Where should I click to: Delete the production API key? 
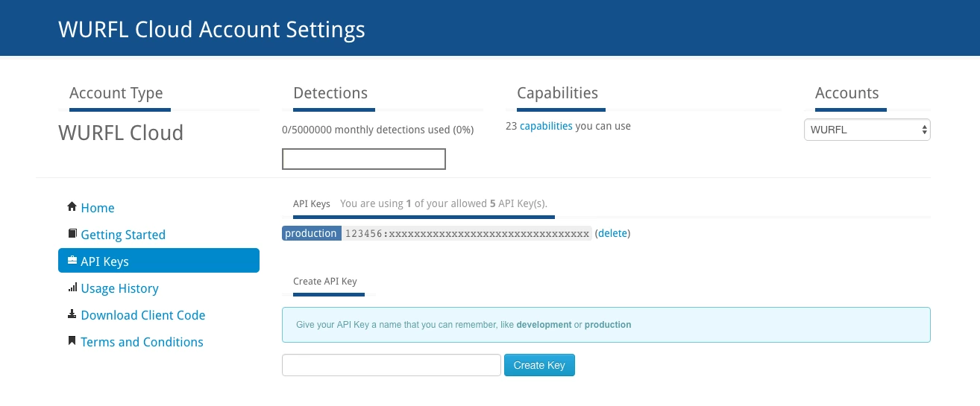click(x=613, y=233)
